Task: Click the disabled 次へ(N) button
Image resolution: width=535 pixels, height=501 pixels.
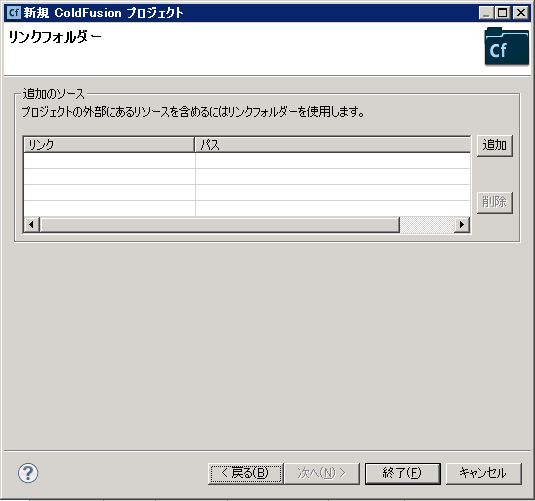Action: 322,473
